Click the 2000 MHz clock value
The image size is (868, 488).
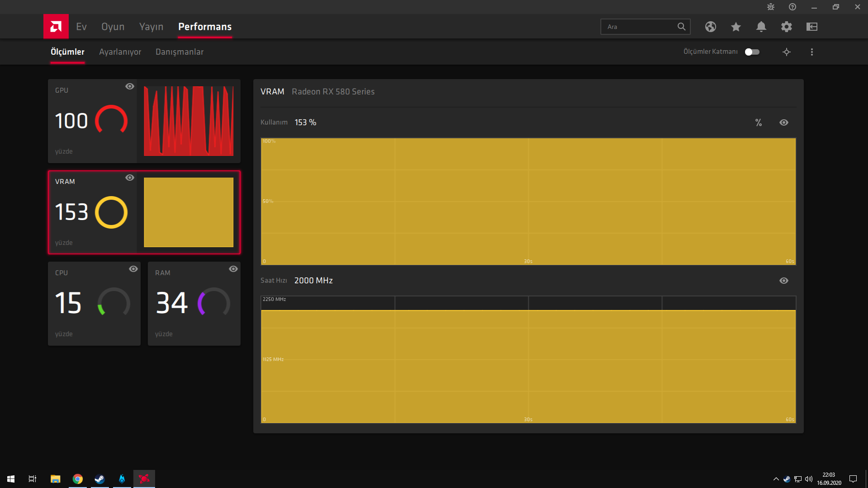click(313, 281)
